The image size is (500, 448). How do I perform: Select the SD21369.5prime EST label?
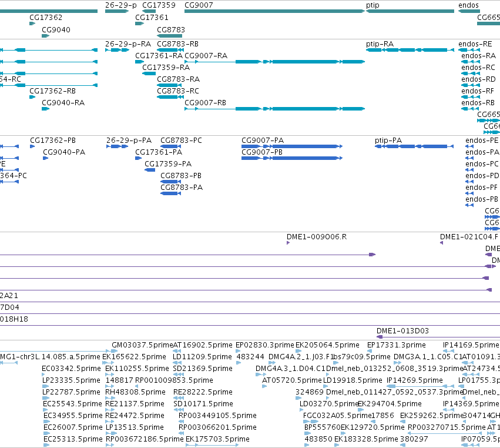pos(203,369)
